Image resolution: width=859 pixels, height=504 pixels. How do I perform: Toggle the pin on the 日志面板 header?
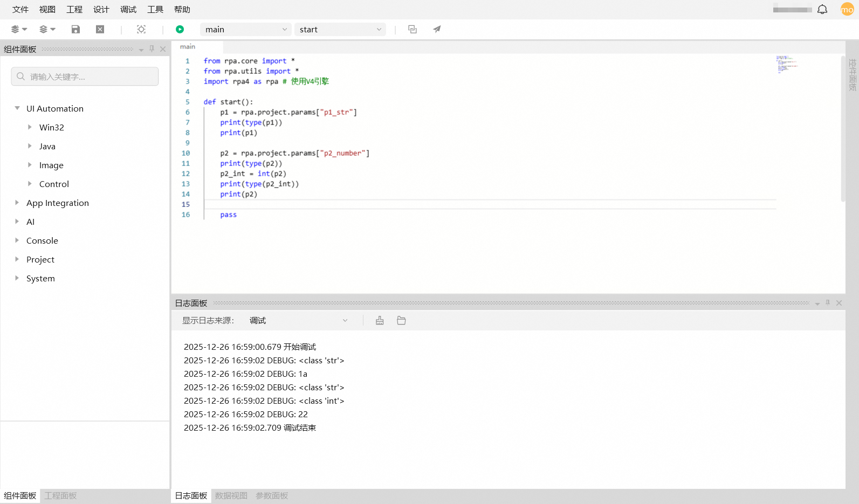pos(828,303)
